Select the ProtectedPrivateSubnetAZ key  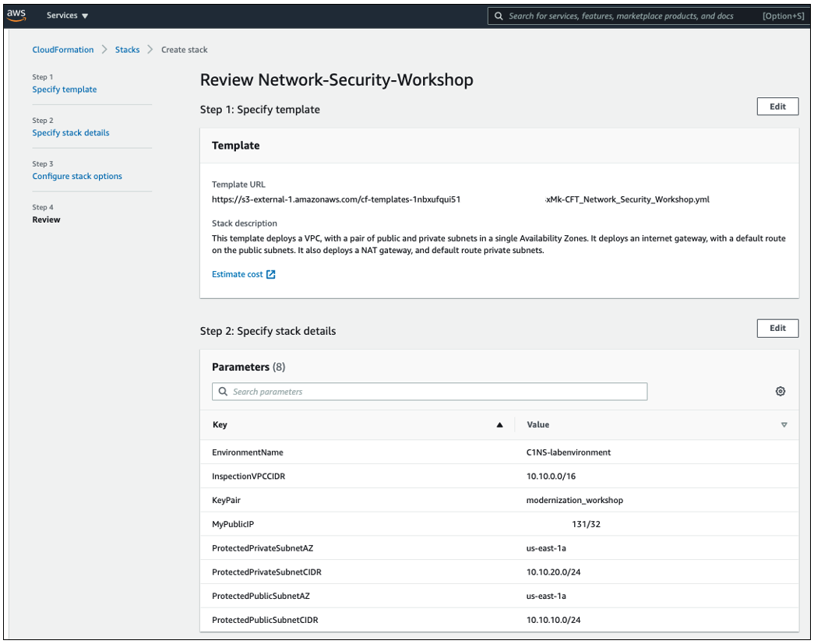coord(263,548)
